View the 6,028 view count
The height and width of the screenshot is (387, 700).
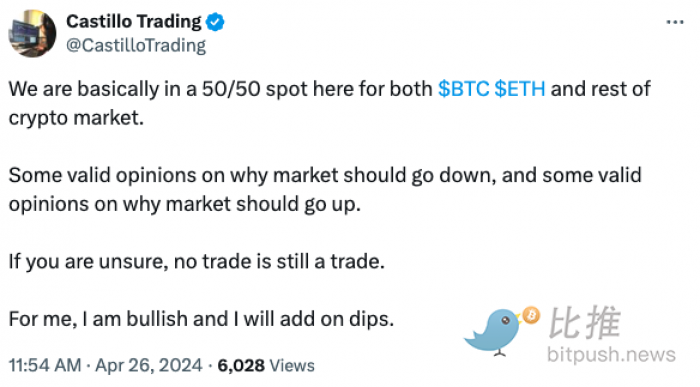[241, 366]
